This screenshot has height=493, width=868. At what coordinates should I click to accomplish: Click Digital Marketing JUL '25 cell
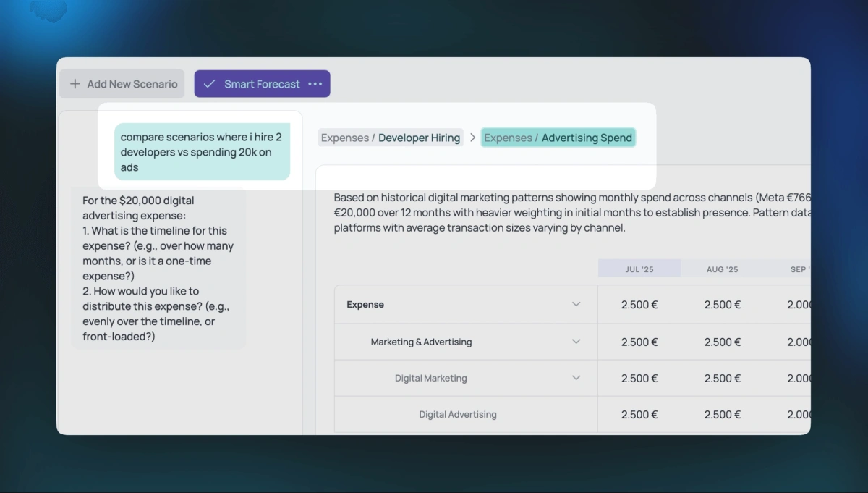pos(639,378)
